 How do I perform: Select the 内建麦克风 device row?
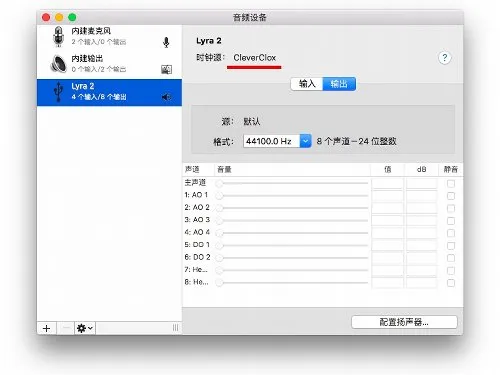click(x=109, y=36)
